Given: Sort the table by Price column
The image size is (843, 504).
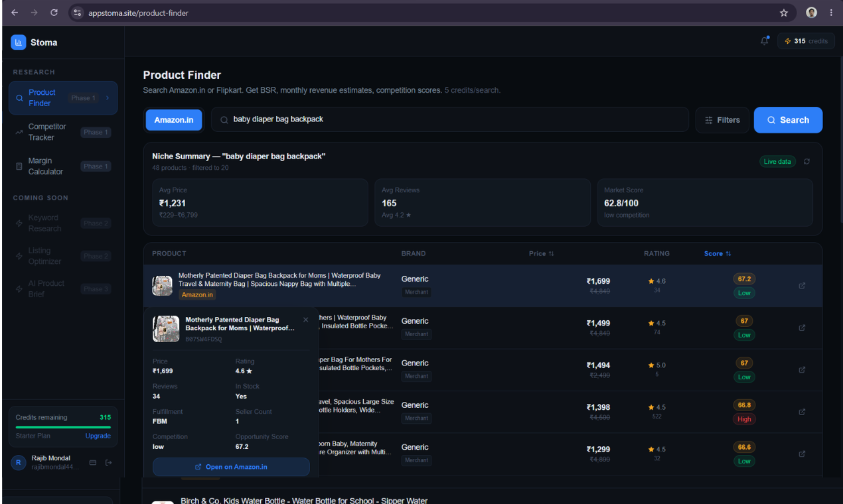Looking at the screenshot, I should (541, 253).
